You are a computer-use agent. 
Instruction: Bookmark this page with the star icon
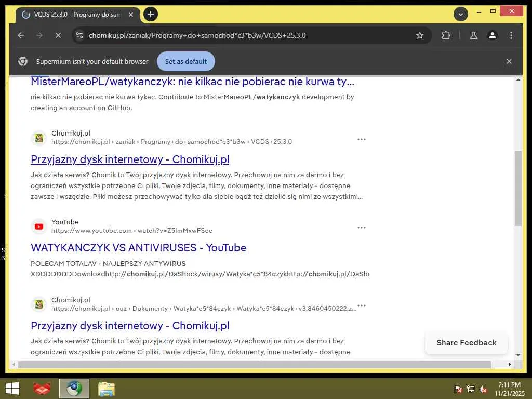420,35
